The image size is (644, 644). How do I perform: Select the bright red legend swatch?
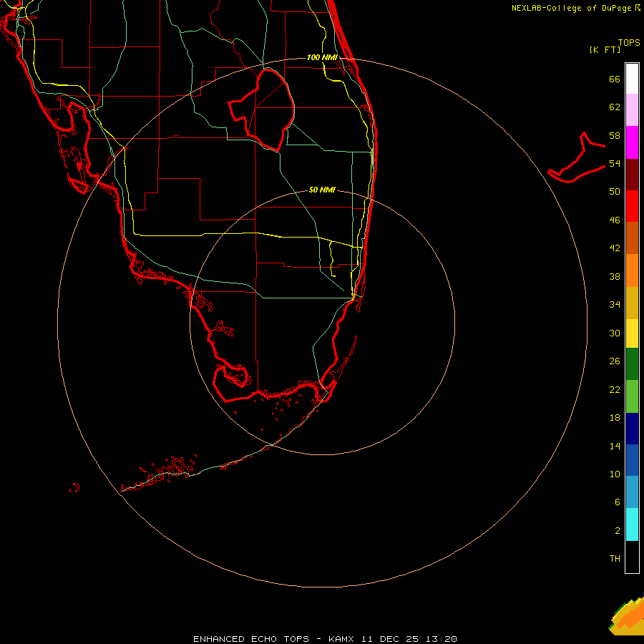tap(632, 206)
